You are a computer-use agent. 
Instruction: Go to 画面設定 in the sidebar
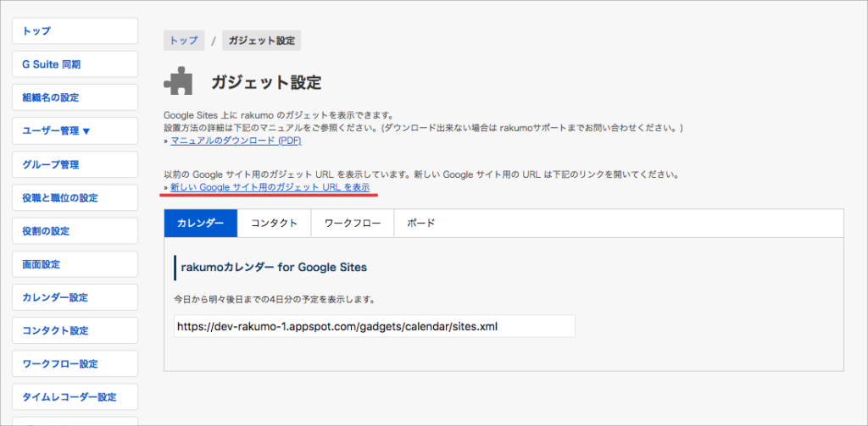coord(75,264)
